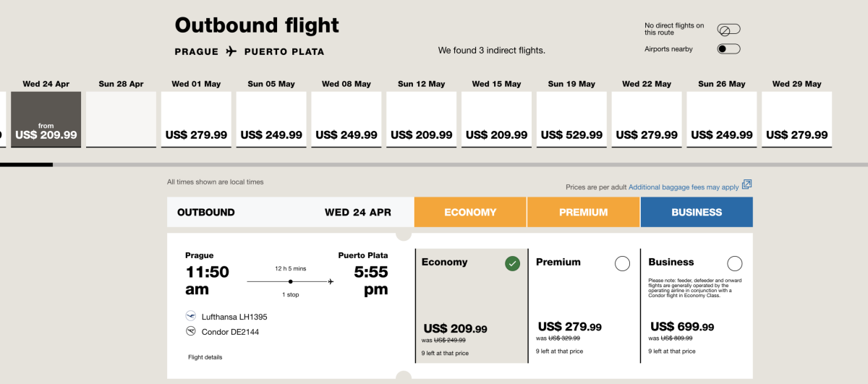868x384 pixels.
Task: Switch to the ECONOMY fare tab
Action: (470, 213)
